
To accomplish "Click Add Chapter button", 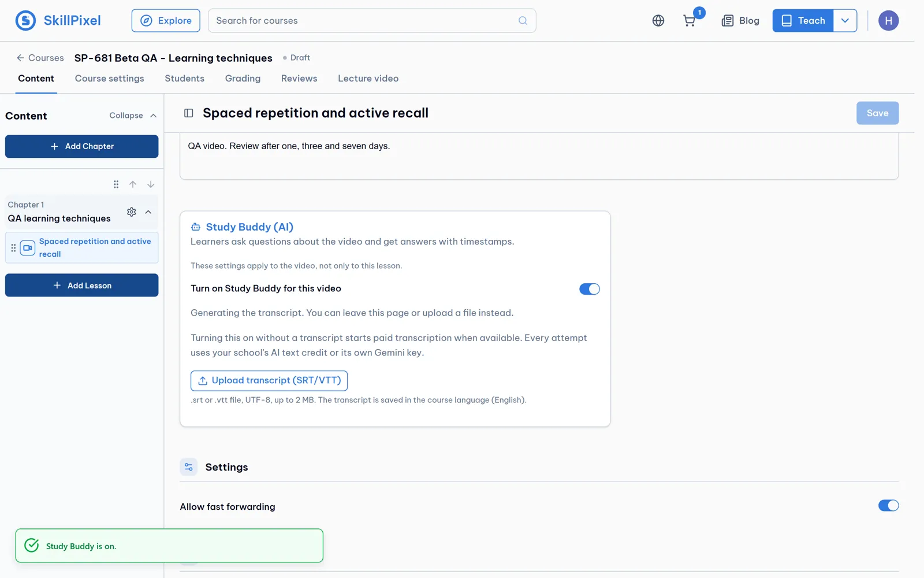I will [x=82, y=146].
